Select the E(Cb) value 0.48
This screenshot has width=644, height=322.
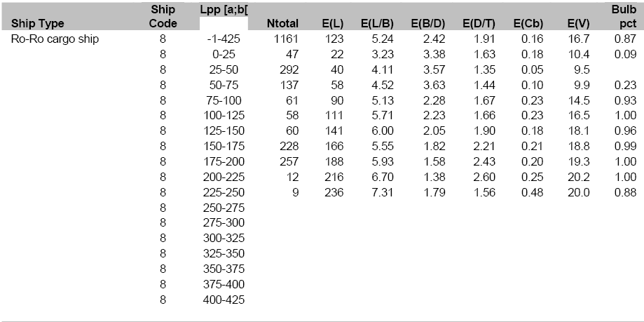click(532, 193)
